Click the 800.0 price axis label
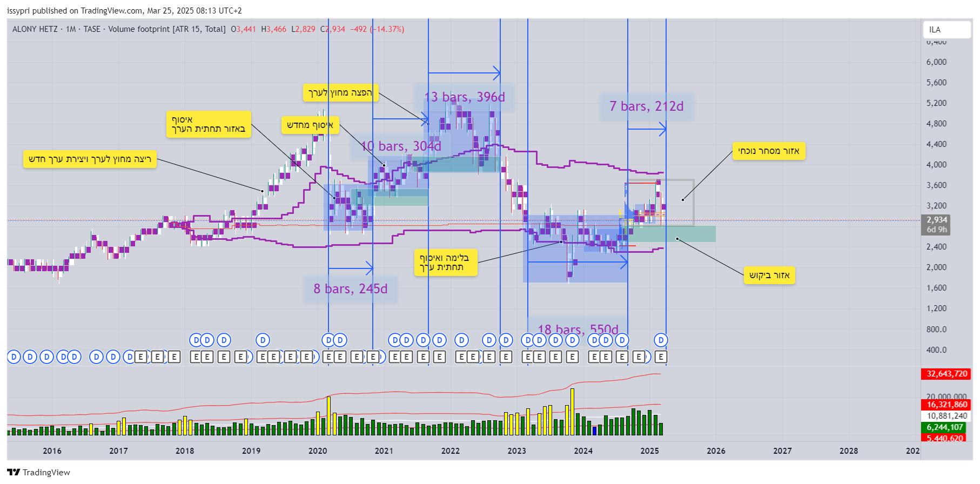This screenshot has width=980, height=484. (x=937, y=330)
